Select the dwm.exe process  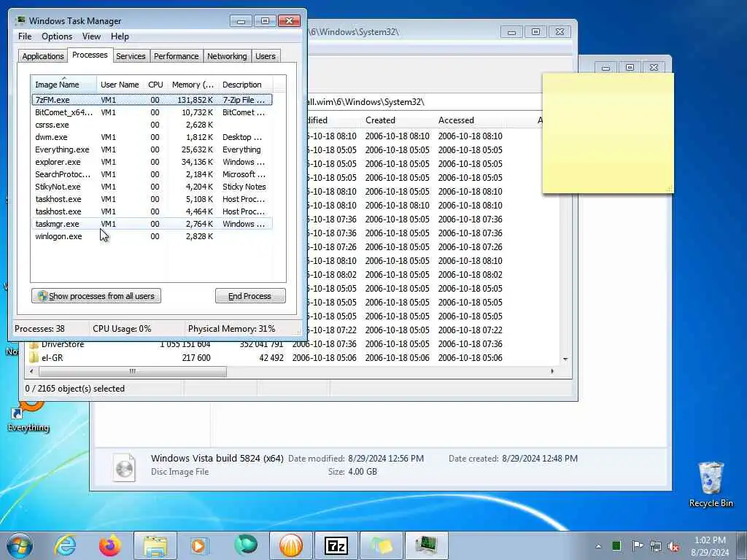point(152,137)
